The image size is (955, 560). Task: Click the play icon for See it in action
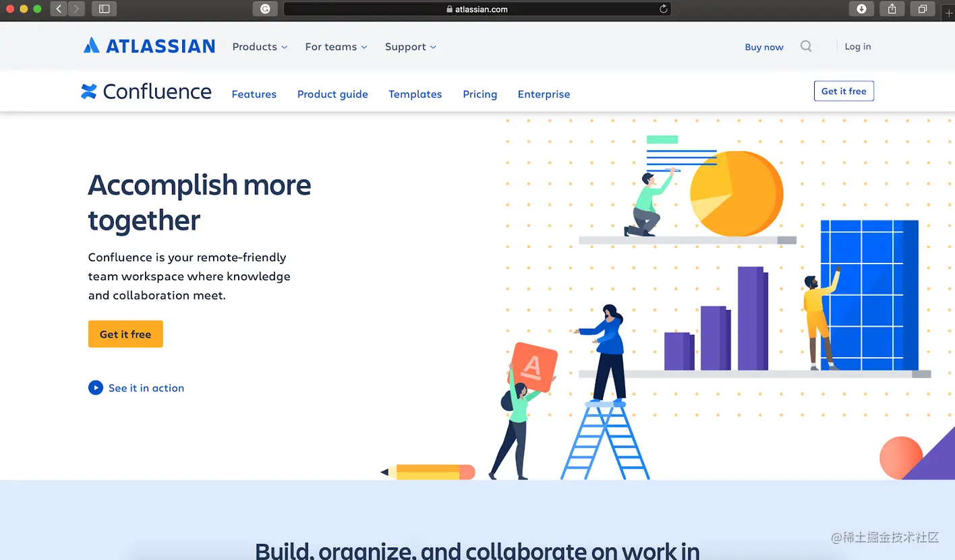(96, 388)
